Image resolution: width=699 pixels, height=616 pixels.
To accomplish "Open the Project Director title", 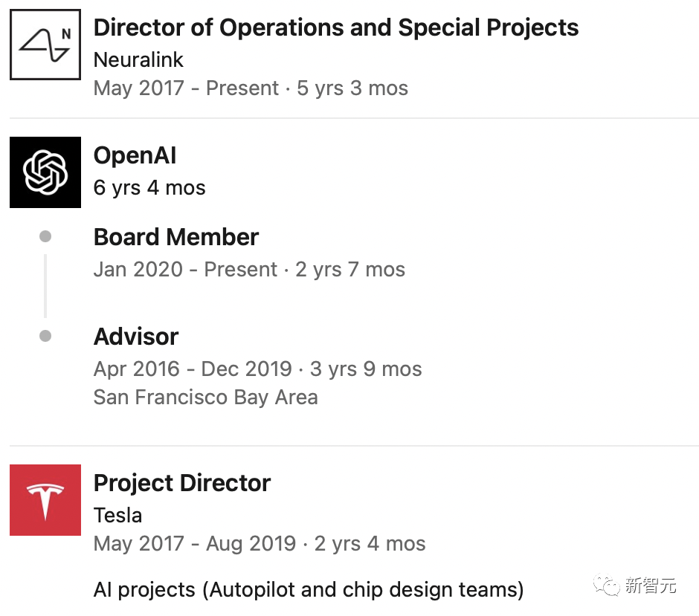I will click(181, 483).
